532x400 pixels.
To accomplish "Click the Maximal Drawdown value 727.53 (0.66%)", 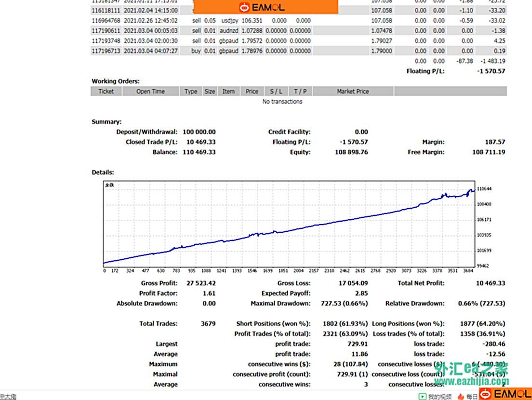I will click(x=345, y=304).
